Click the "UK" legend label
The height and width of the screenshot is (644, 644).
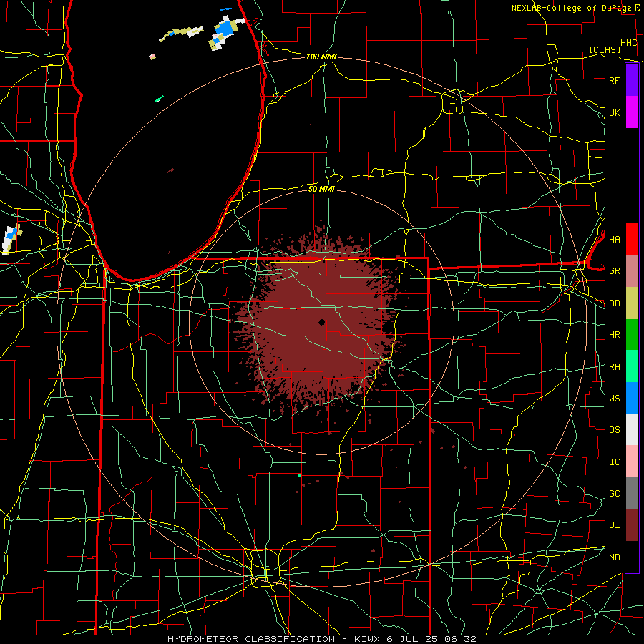(x=614, y=112)
